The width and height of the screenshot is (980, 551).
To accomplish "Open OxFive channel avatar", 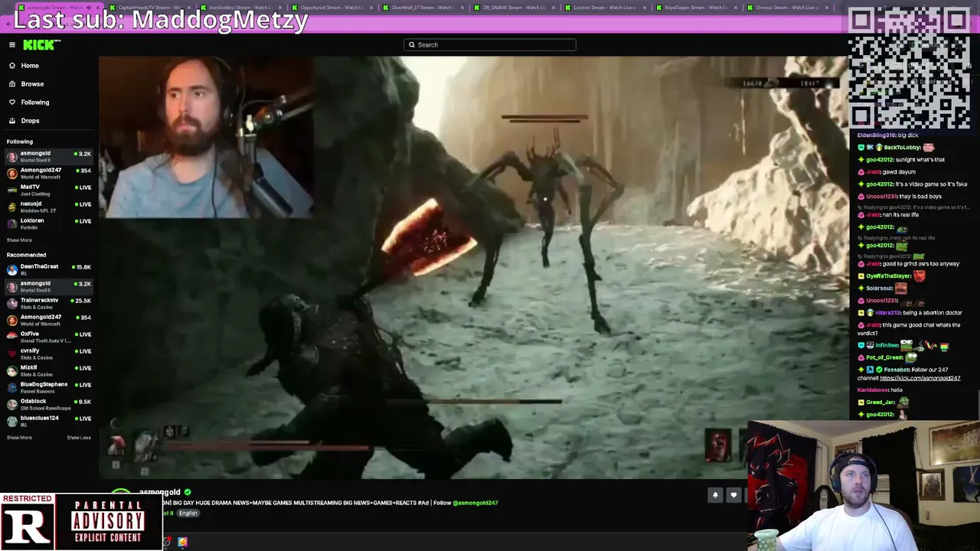I will pyautogui.click(x=12, y=337).
